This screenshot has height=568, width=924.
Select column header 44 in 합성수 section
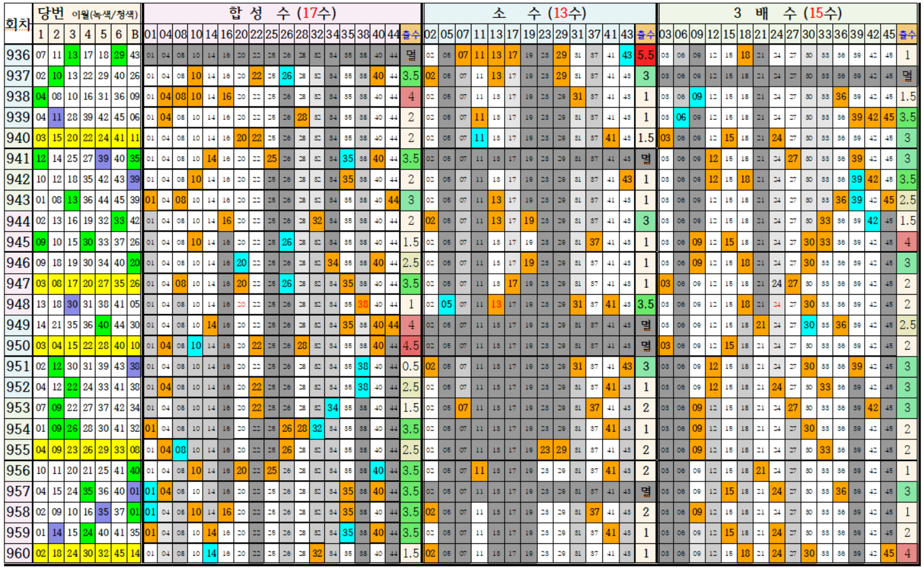point(393,34)
